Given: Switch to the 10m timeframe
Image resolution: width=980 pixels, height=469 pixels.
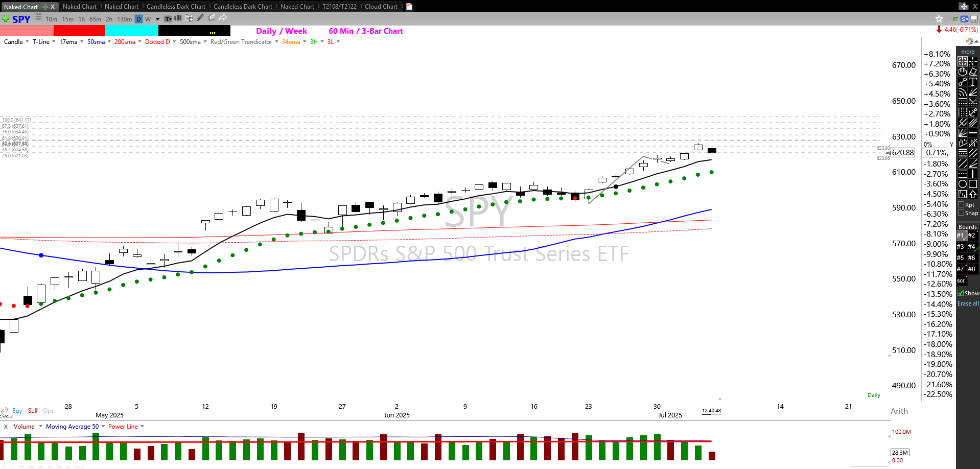Looking at the screenshot, I should (52, 19).
